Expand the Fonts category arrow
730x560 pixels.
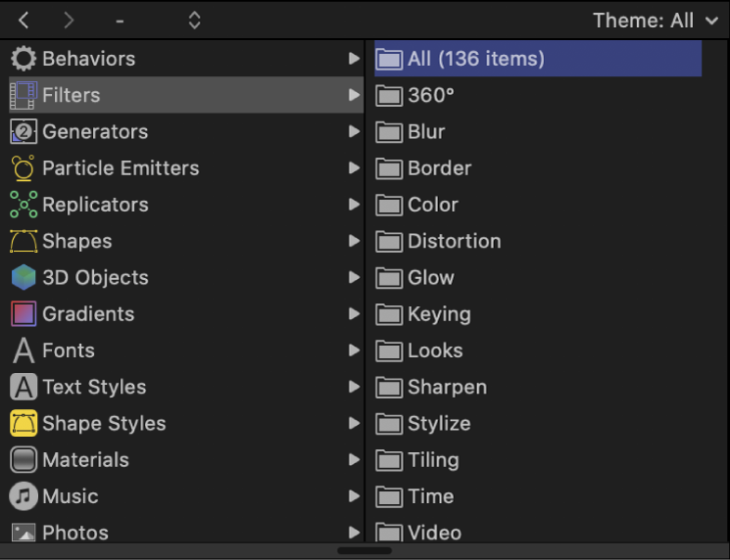click(x=354, y=350)
